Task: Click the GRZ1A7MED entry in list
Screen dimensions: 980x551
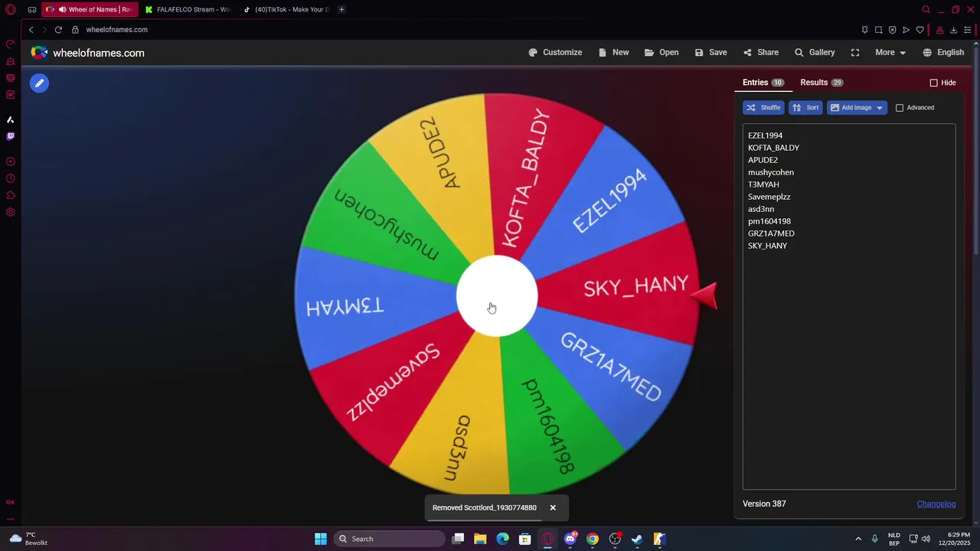Action: tap(771, 233)
